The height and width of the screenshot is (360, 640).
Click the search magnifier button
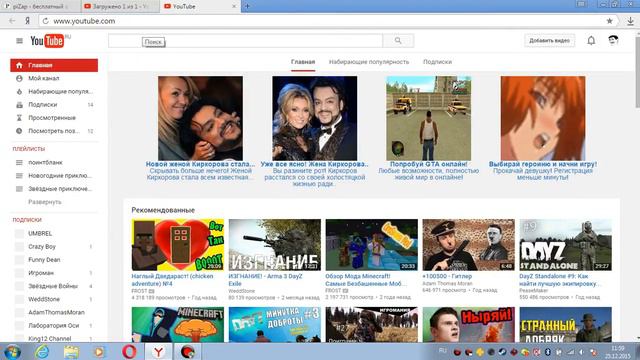[398, 41]
